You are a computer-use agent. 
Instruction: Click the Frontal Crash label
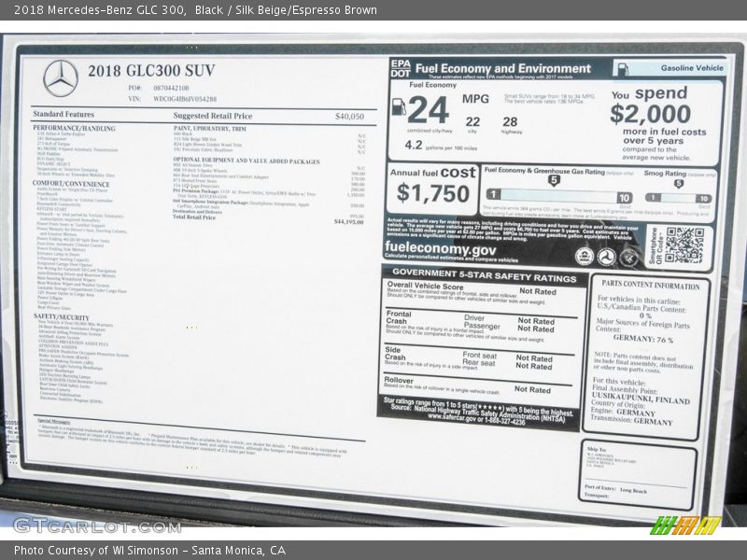[399, 317]
